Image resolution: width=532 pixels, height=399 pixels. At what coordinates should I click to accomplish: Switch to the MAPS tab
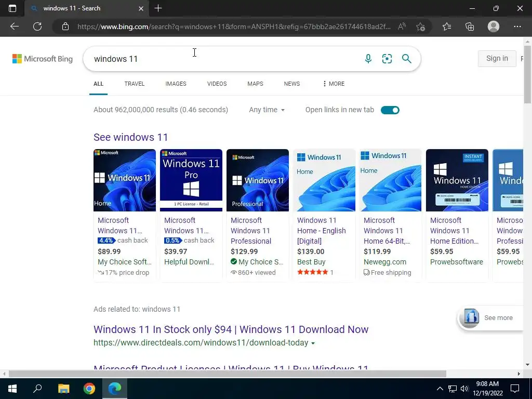pyautogui.click(x=255, y=84)
